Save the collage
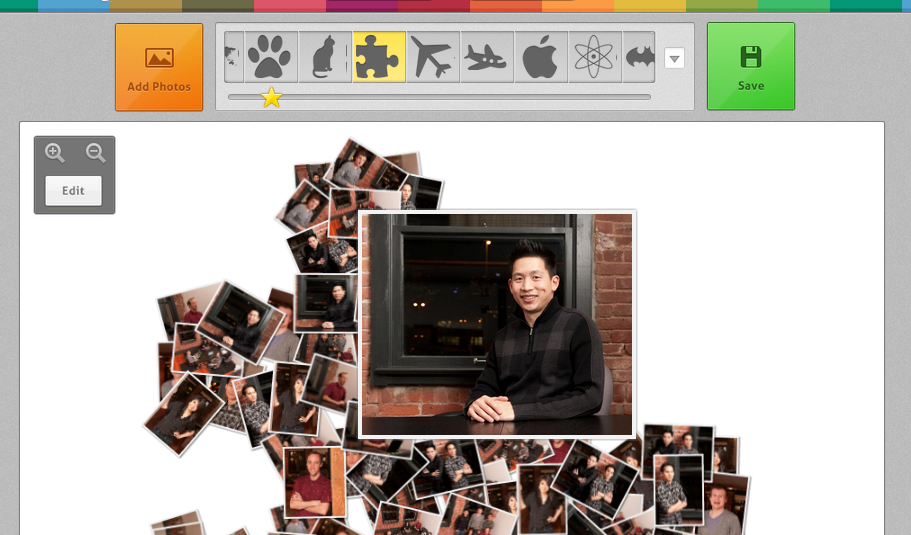Screen dimensions: 911x535 click(751, 66)
